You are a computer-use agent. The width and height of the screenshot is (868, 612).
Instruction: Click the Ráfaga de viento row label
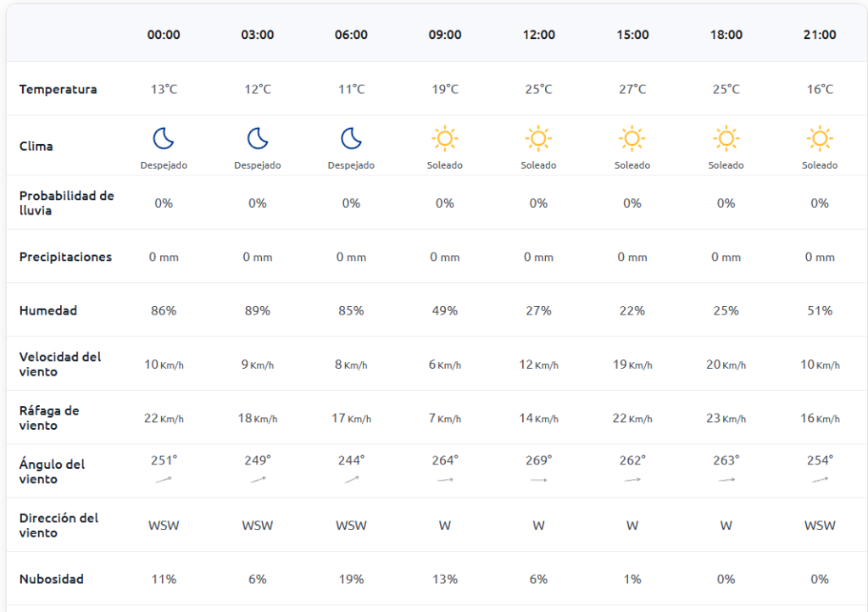click(x=49, y=418)
